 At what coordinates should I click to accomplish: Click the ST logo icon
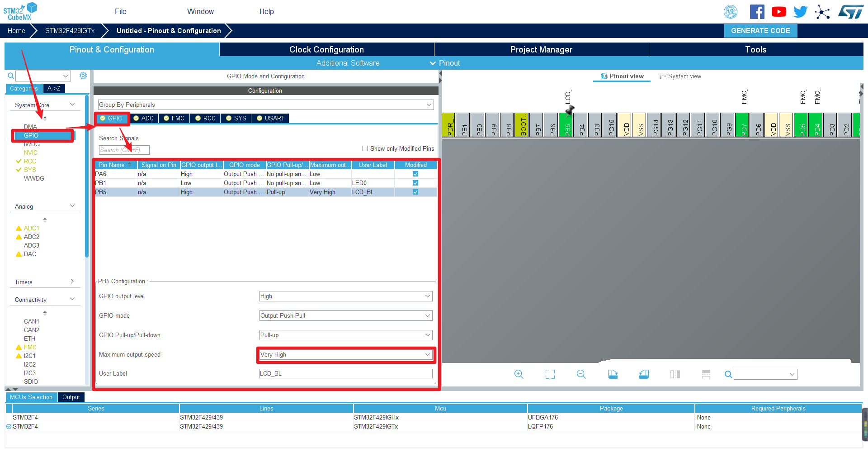click(851, 12)
